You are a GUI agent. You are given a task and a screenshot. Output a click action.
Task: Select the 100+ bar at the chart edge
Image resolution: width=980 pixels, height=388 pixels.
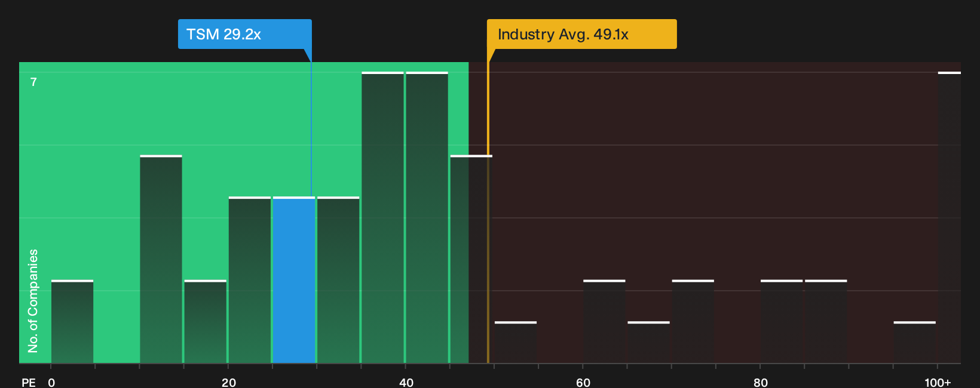pyautogui.click(x=950, y=217)
